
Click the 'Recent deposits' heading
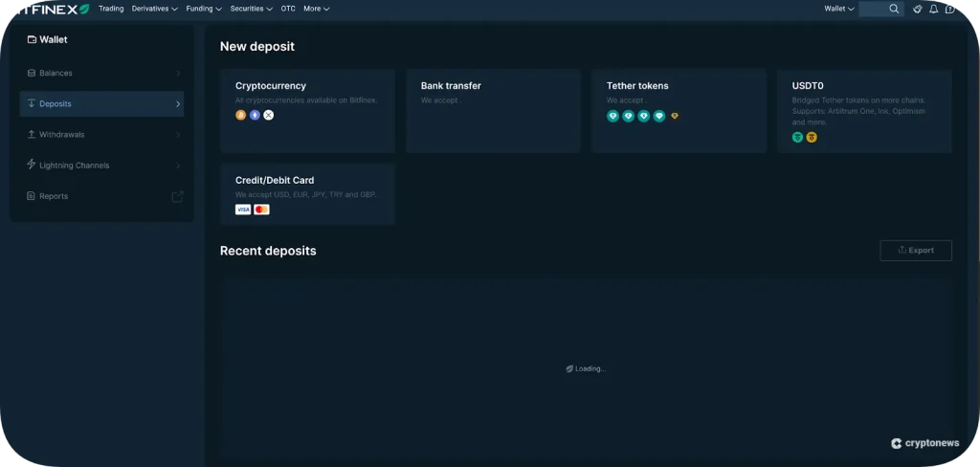[x=268, y=251]
